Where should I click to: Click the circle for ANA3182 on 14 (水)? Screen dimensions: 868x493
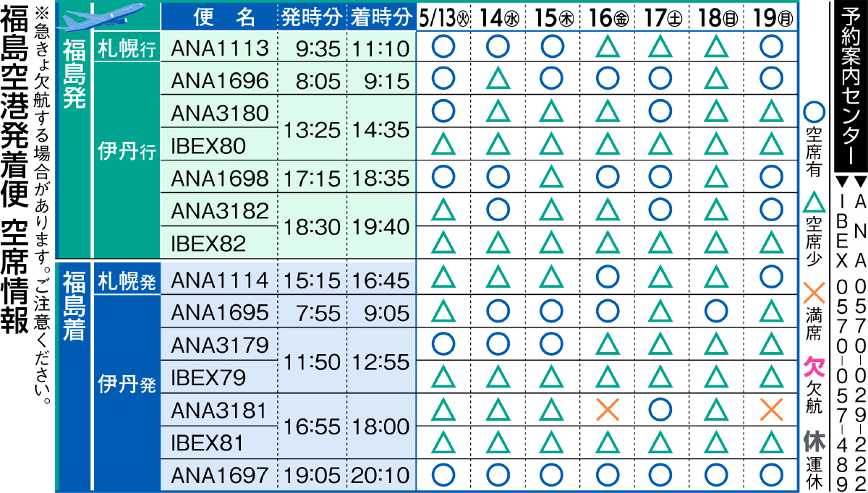click(x=498, y=209)
